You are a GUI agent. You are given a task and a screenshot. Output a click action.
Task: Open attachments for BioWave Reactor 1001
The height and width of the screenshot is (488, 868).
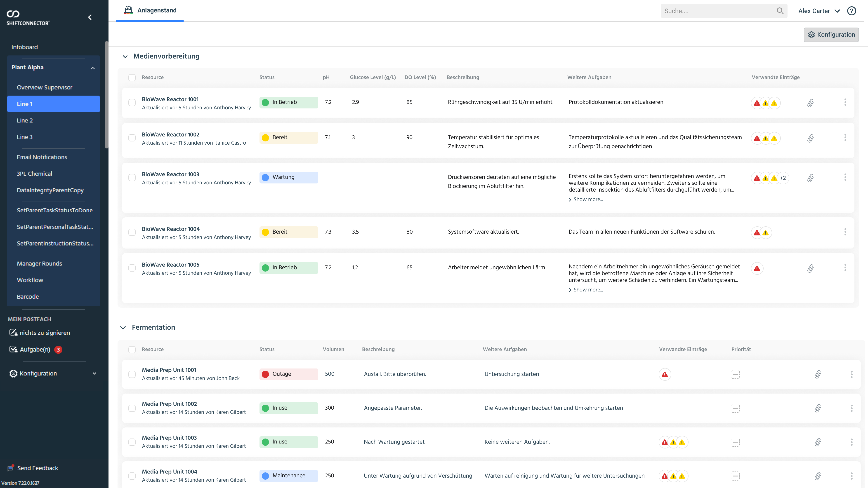(x=810, y=103)
